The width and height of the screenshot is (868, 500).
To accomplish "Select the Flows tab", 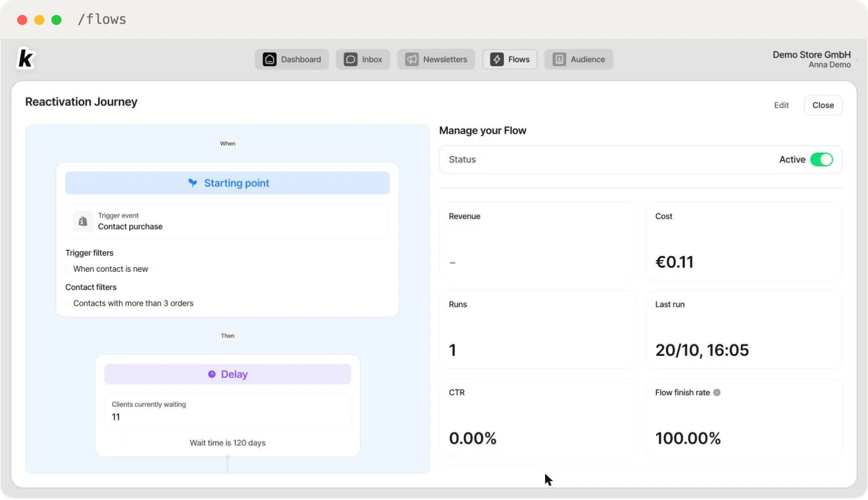I will pyautogui.click(x=510, y=59).
